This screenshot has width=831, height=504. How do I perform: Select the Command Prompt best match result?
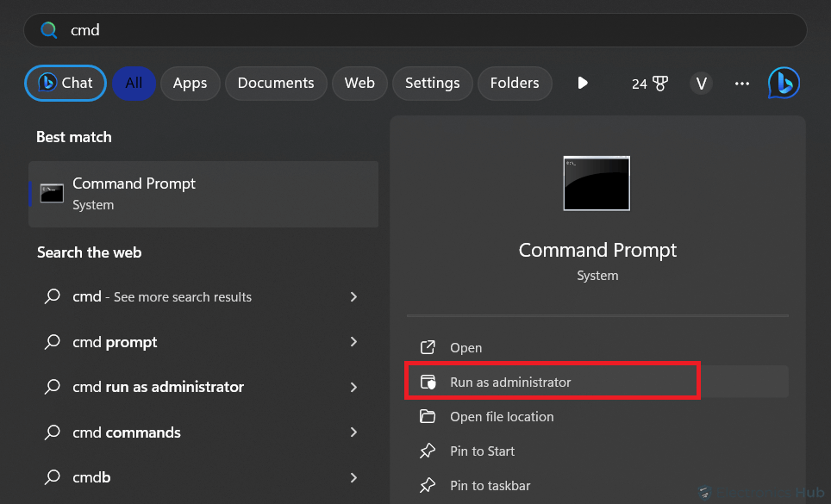click(203, 195)
